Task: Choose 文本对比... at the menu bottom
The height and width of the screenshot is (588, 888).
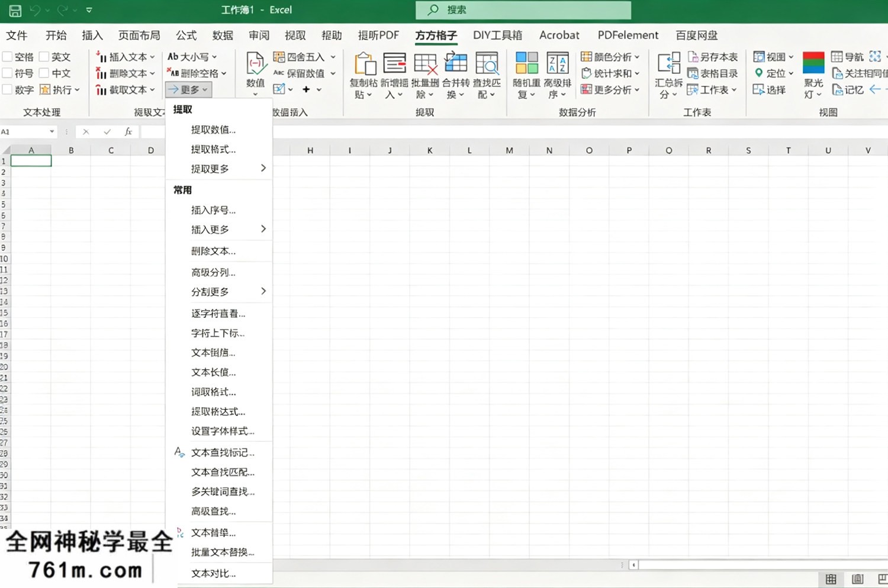Action: (218, 573)
